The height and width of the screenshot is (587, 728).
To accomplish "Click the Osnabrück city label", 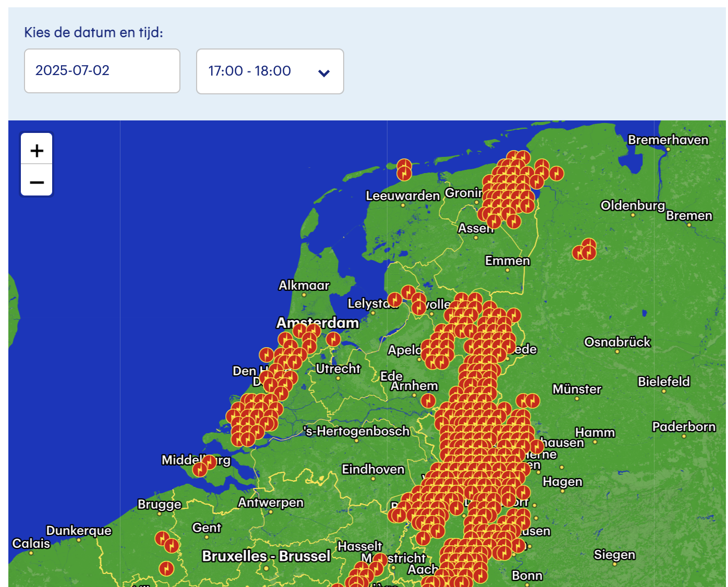I will [x=617, y=342].
